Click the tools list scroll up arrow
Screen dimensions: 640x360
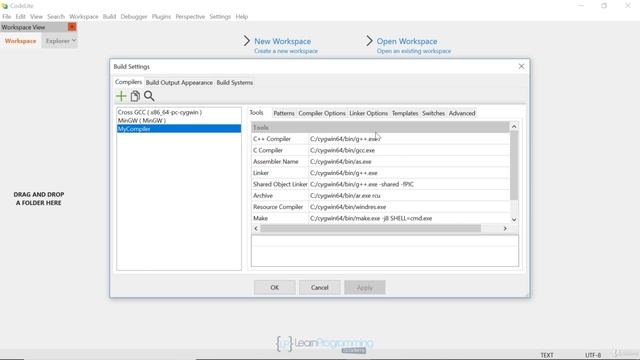[514, 127]
